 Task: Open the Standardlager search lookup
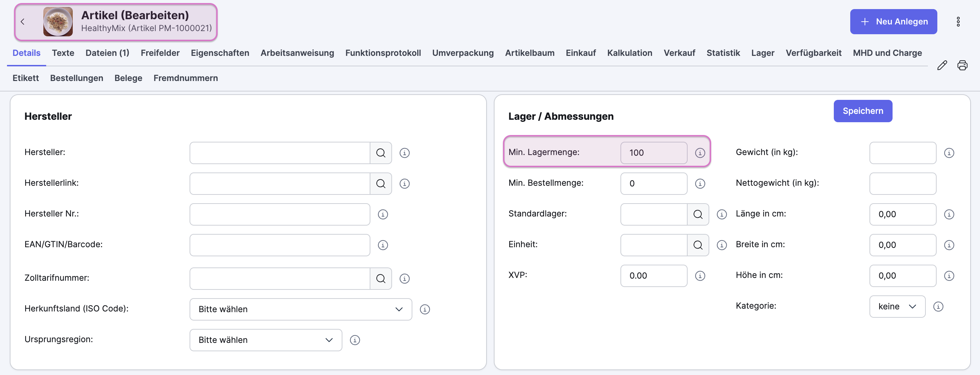698,214
